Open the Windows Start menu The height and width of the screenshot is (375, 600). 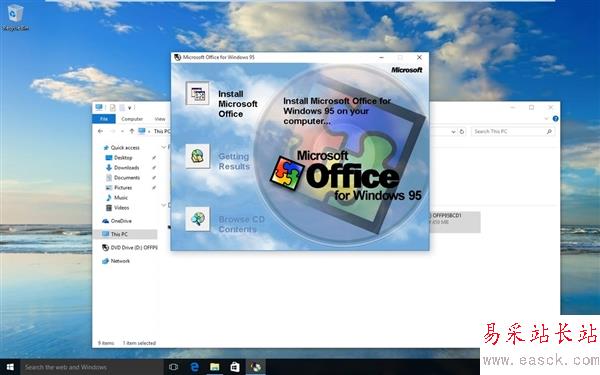tap(10, 367)
